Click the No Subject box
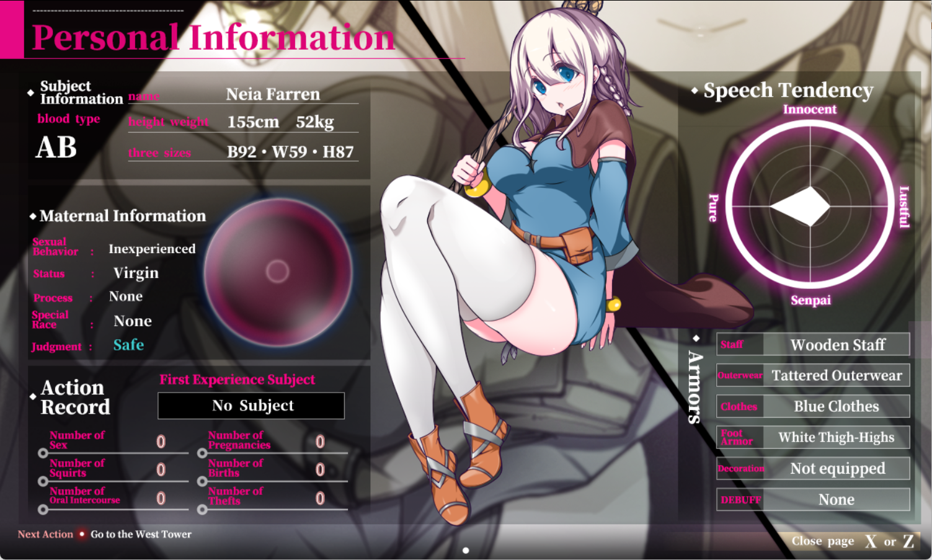 [x=251, y=406]
